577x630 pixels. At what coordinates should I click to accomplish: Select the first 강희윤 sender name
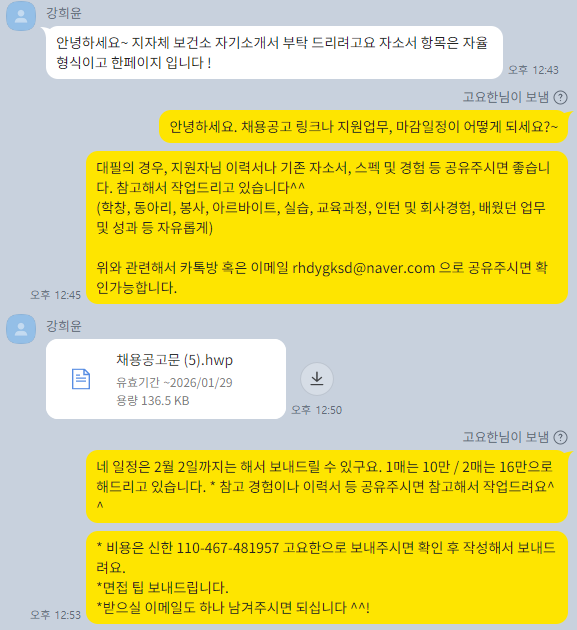click(64, 13)
